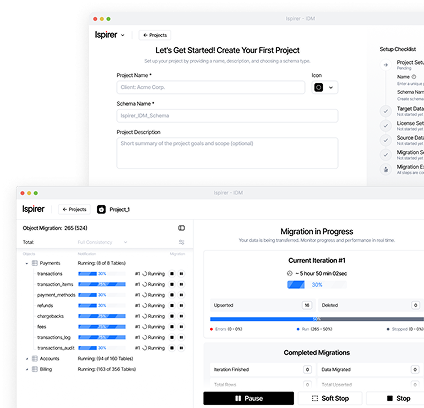
Task: Focus the Project Description text area
Action: [227, 153]
